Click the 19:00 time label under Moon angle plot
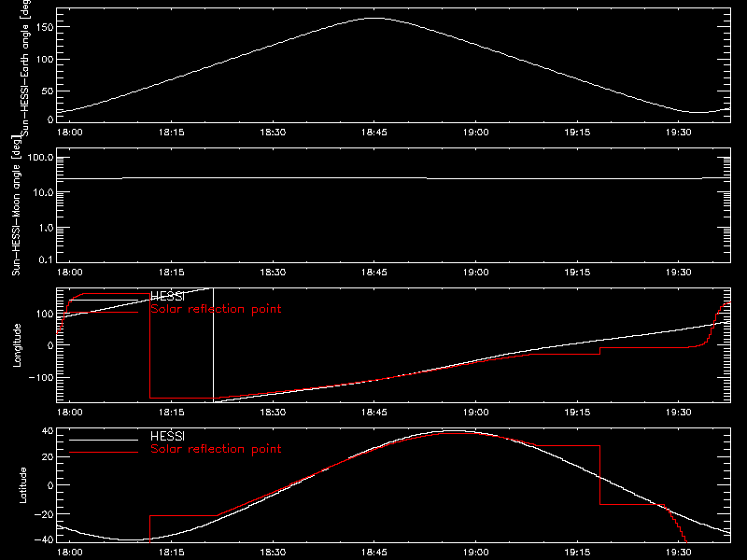Image resolution: width=747 pixels, height=560 pixels. pos(475,273)
